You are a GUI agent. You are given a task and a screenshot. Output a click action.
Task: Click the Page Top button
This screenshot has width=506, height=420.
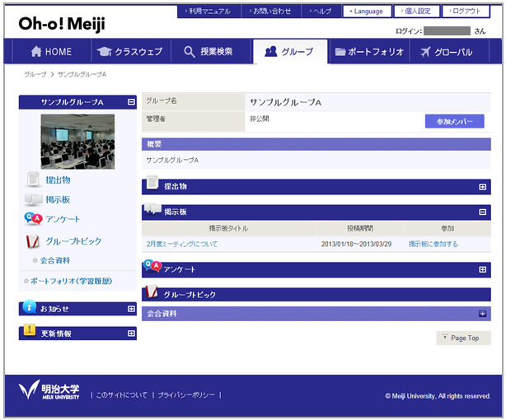coord(463,338)
